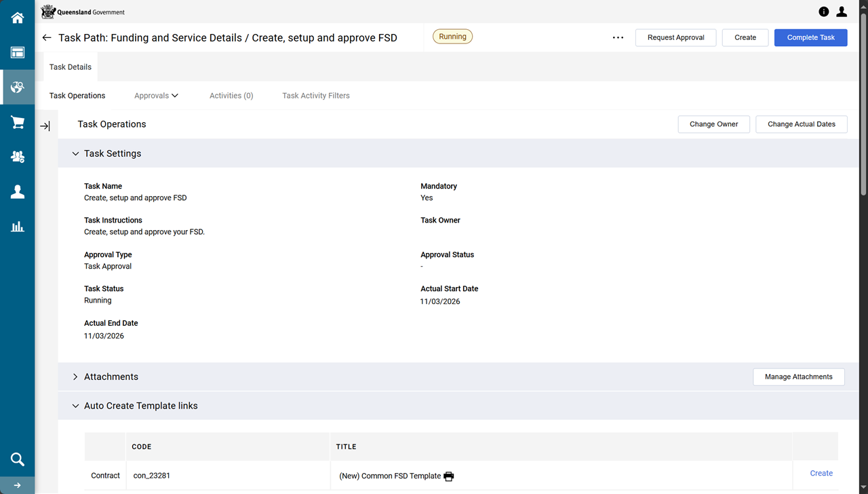Click the back arrow beside Task Path

(47, 38)
